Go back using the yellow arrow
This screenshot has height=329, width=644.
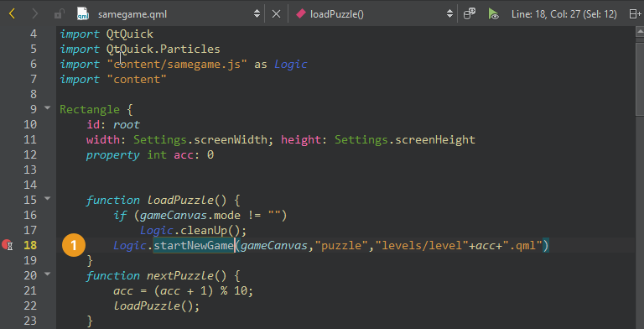[12, 14]
